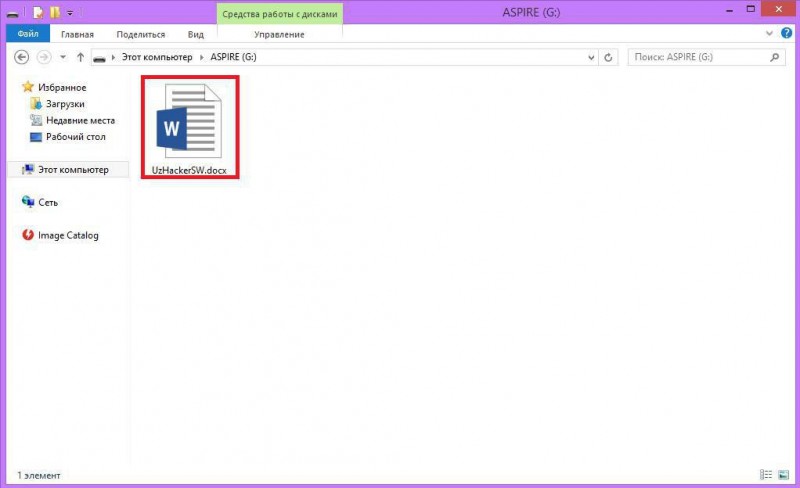Screen dimensions: 800x488
Task: Switch to the 'Вид' ribbon tab
Action: coord(195,34)
